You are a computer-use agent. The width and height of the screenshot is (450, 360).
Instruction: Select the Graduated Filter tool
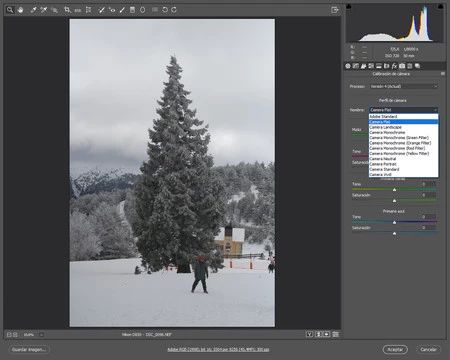[132, 10]
